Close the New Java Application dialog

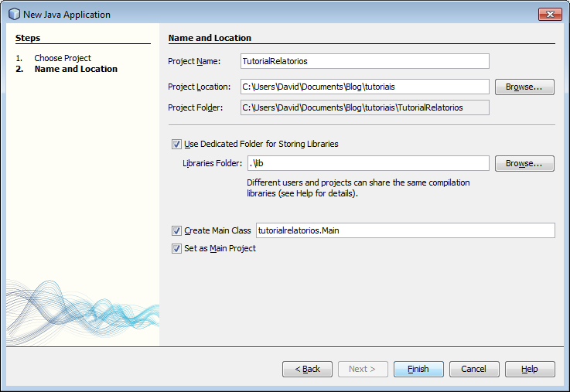550,14
